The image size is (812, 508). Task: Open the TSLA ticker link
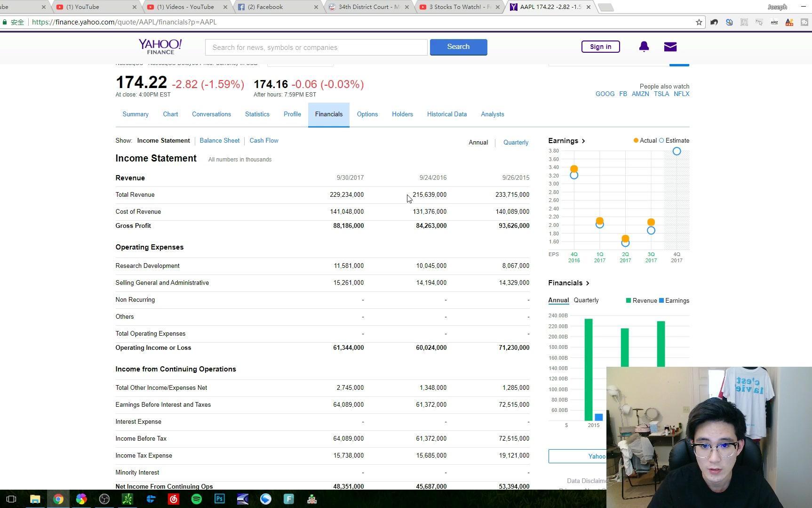[x=661, y=94]
